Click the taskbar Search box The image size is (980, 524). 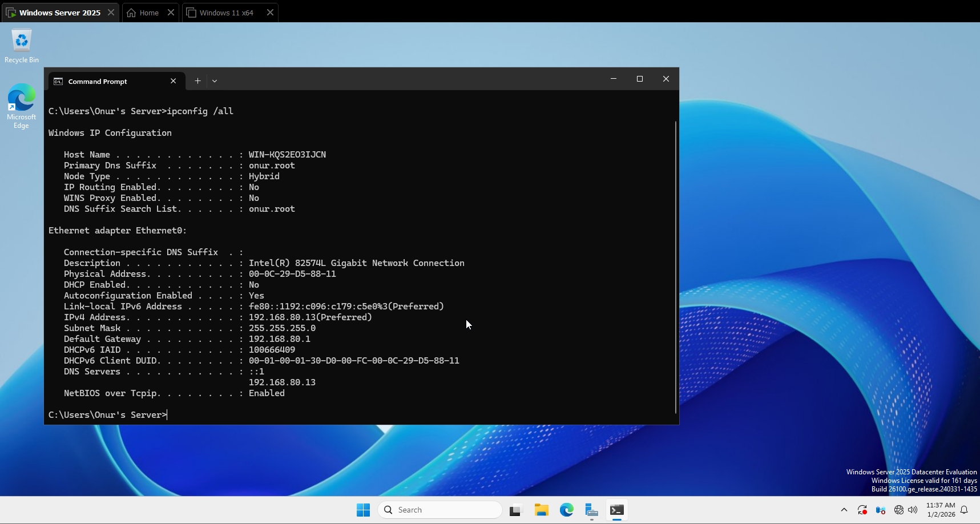(439, 510)
